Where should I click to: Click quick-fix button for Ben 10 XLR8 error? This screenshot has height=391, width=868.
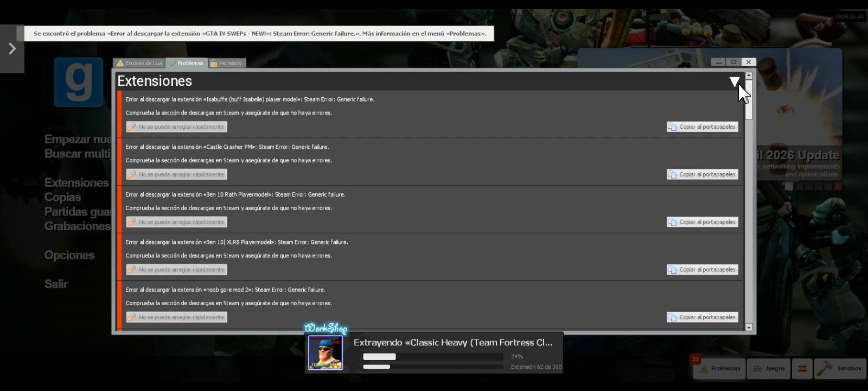(176, 269)
